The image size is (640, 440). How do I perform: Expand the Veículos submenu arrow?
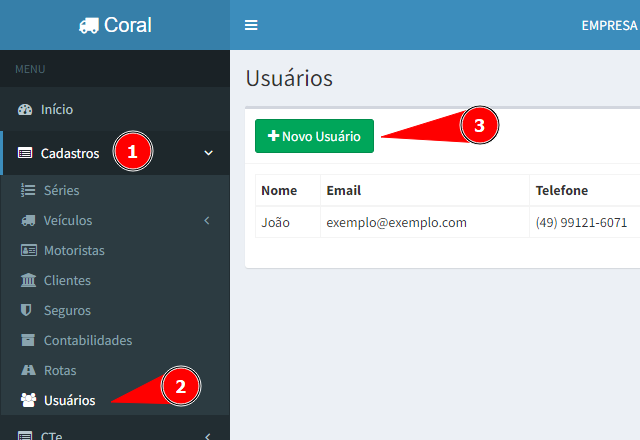[x=207, y=220]
